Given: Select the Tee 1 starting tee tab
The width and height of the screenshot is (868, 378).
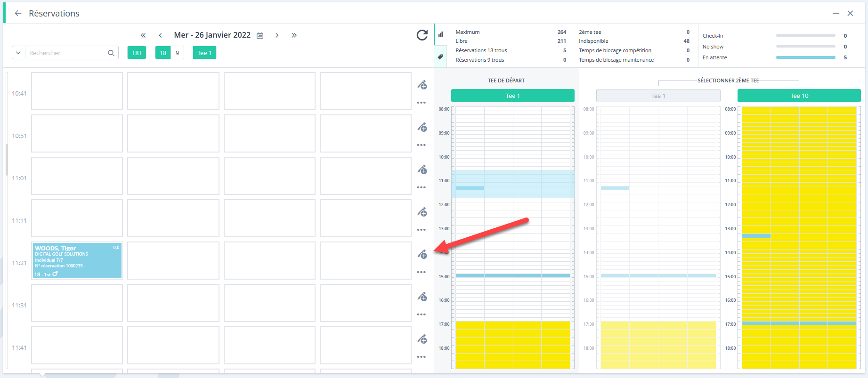Looking at the screenshot, I should coord(512,96).
